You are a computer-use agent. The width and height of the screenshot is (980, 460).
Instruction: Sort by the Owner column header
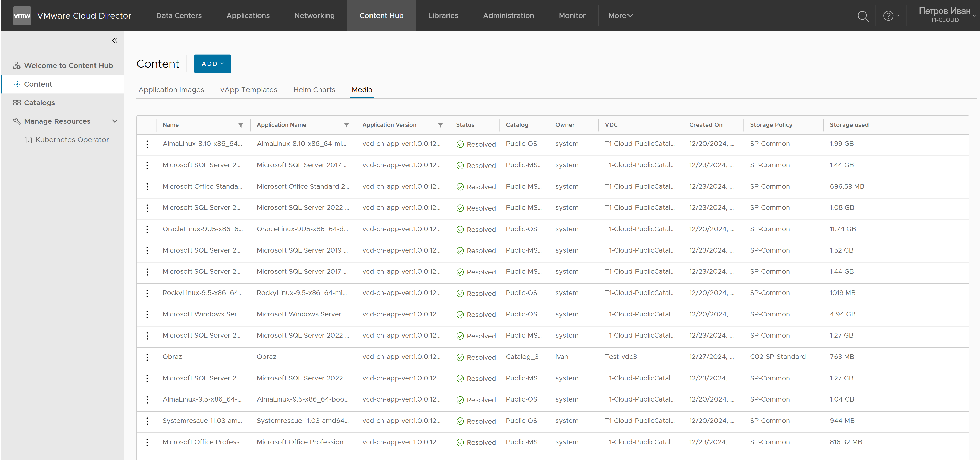pos(565,125)
